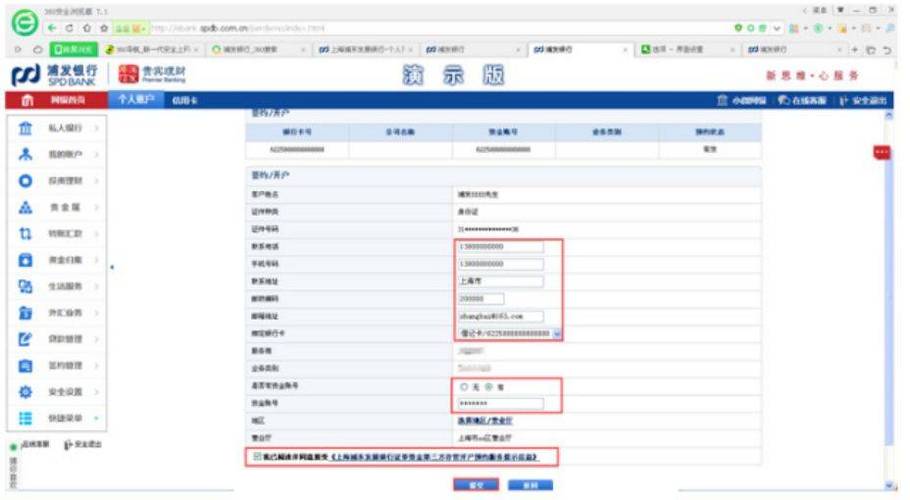Expand the 私人银行 chevron
The width and height of the screenshot is (910, 500).
pos(96,128)
